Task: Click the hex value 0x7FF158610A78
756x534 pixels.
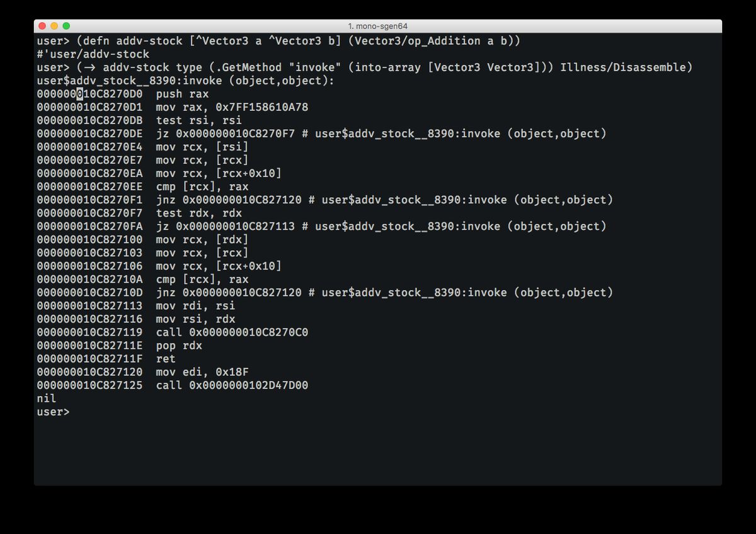Action: [262, 107]
